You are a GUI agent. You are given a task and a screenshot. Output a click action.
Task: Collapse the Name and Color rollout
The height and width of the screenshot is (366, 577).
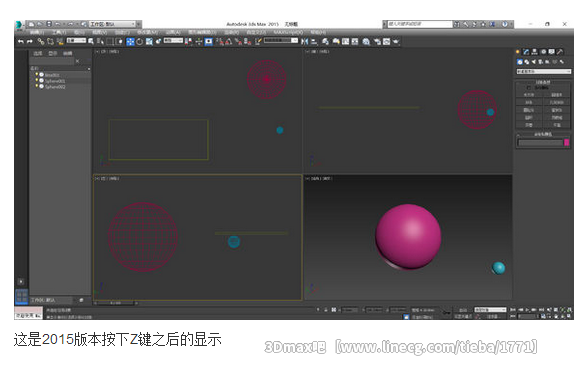(543, 134)
